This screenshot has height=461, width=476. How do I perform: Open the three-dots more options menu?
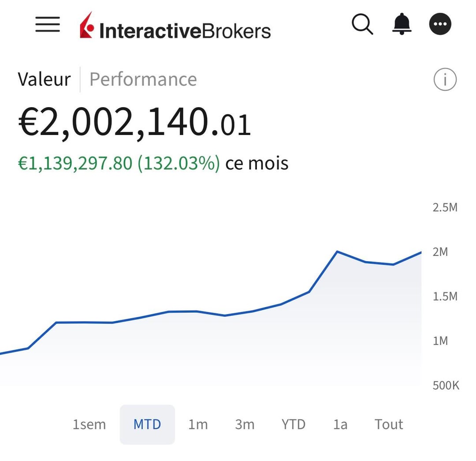pos(440,24)
